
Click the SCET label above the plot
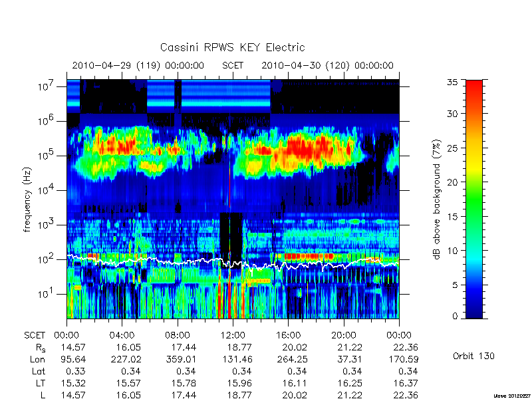[x=233, y=65]
